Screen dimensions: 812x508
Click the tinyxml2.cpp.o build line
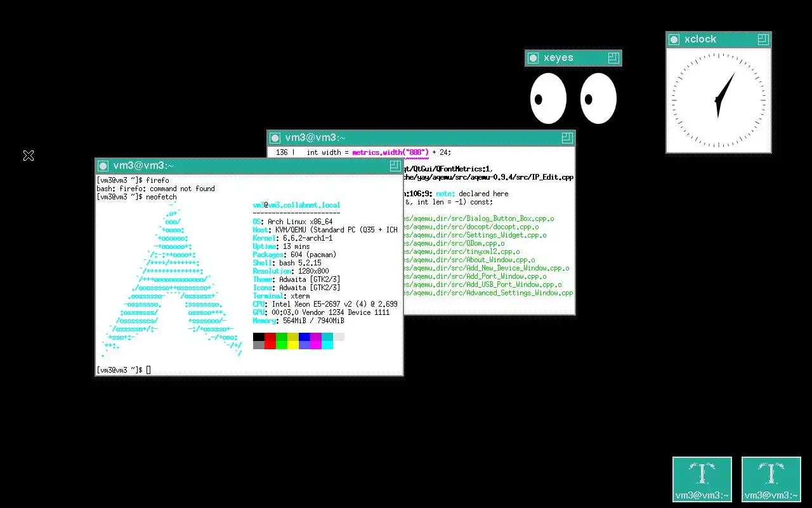click(x=462, y=251)
